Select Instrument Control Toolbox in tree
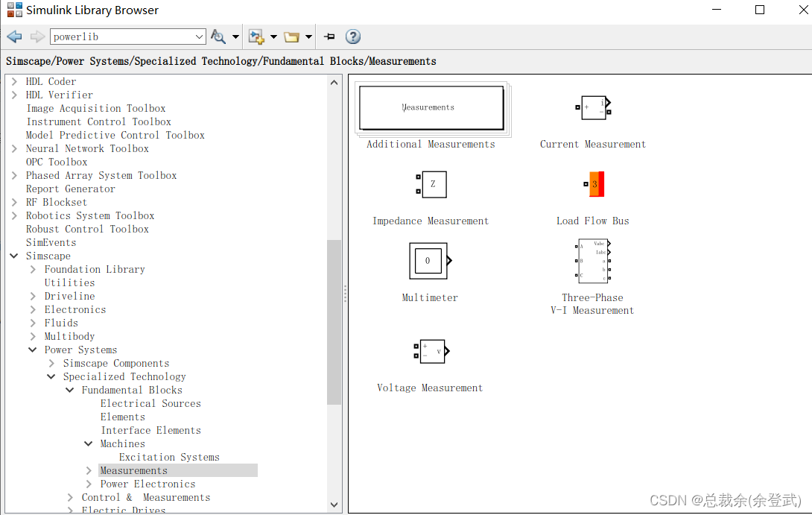The height and width of the screenshot is (515, 812). click(99, 121)
